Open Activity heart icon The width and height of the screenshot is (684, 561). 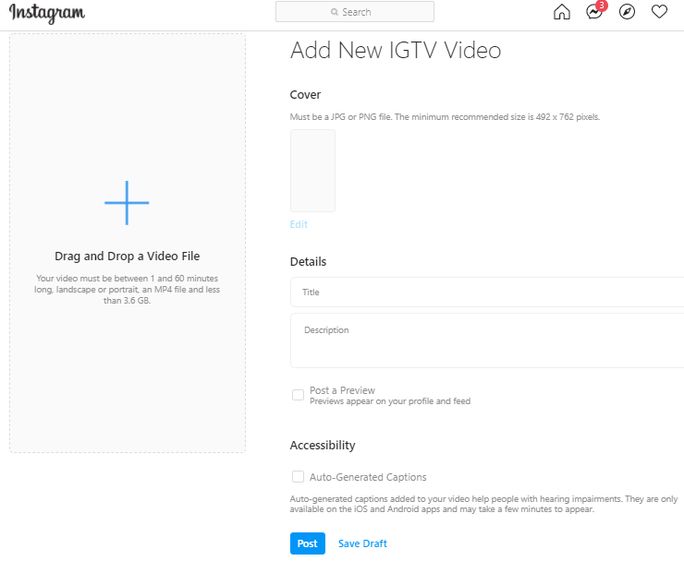659,11
